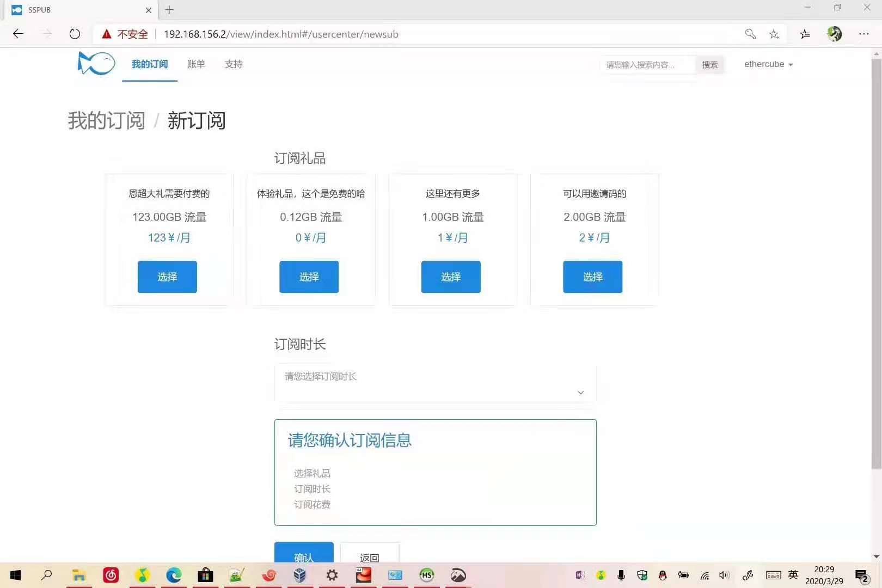Open the 支持 navigation tab

coord(234,64)
